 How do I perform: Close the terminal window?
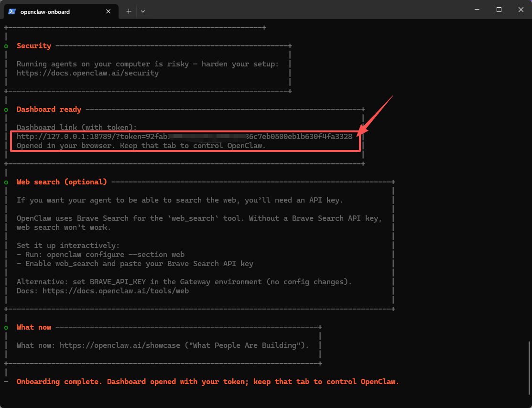(521, 10)
